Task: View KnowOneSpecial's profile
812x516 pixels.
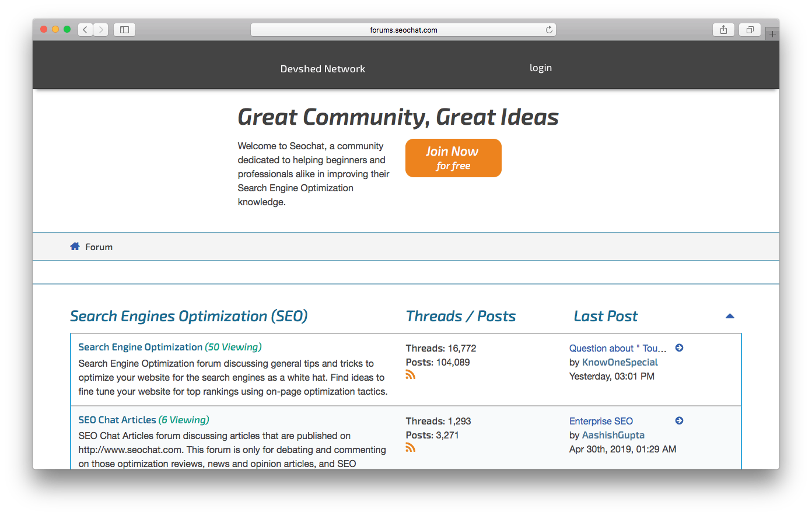Action: [620, 362]
